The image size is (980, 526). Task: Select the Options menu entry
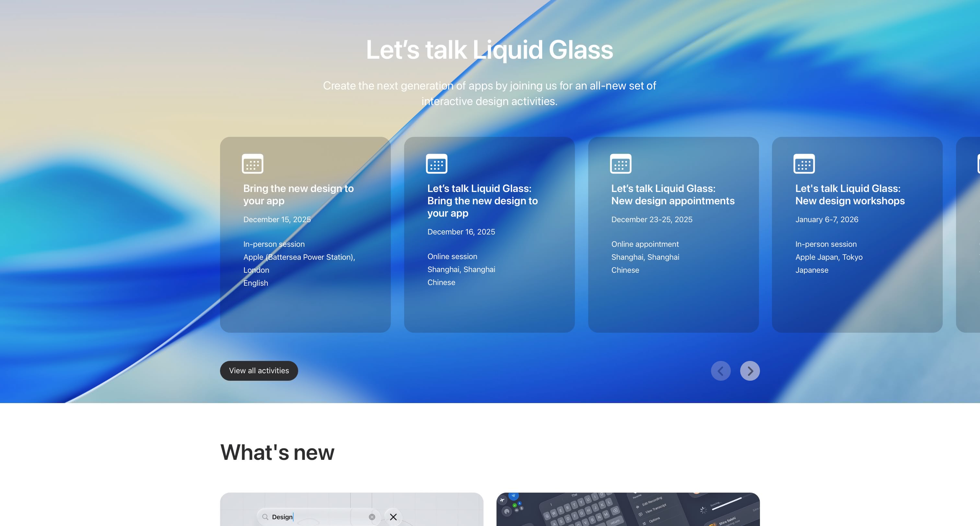click(x=655, y=521)
